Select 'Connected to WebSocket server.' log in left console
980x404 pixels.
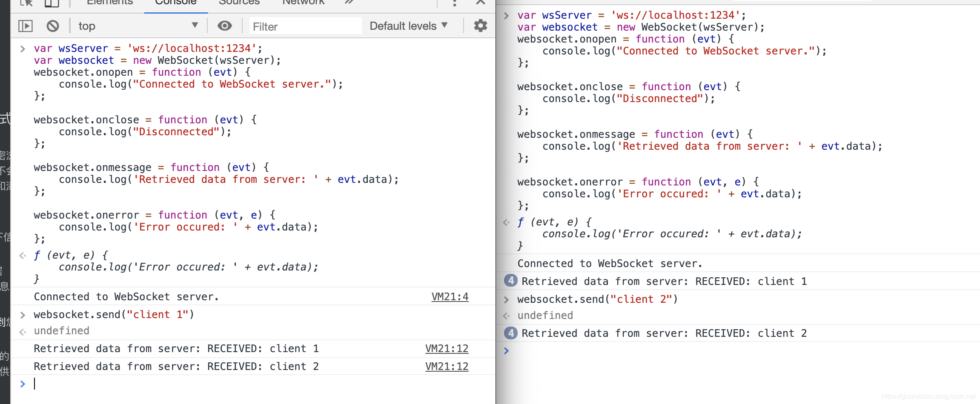(126, 296)
